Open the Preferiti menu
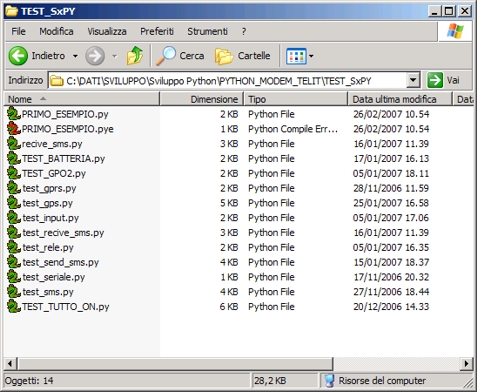The image size is (477, 392). 157,31
